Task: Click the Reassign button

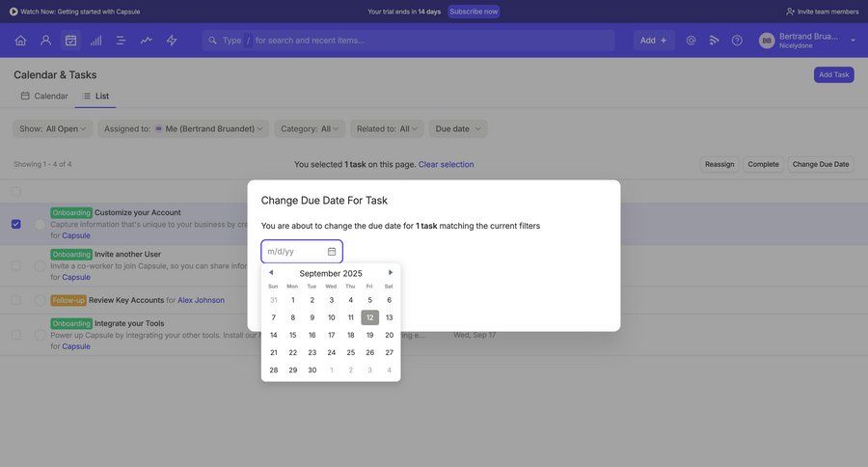Action: [x=719, y=165]
